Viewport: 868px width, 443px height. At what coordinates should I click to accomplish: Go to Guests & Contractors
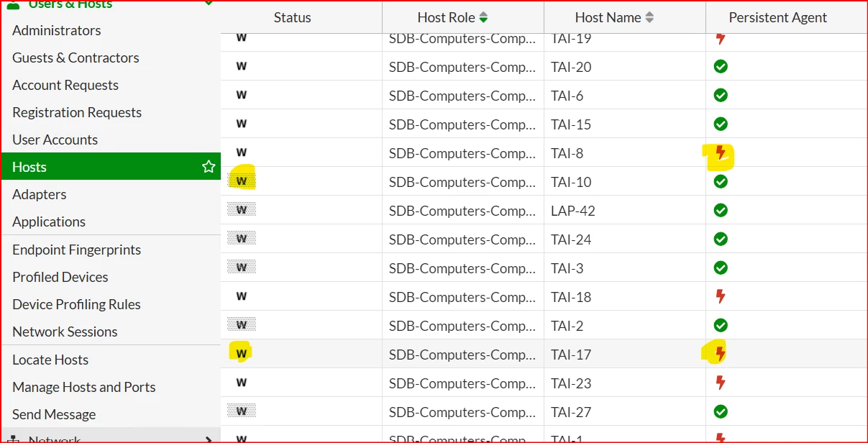click(x=76, y=58)
